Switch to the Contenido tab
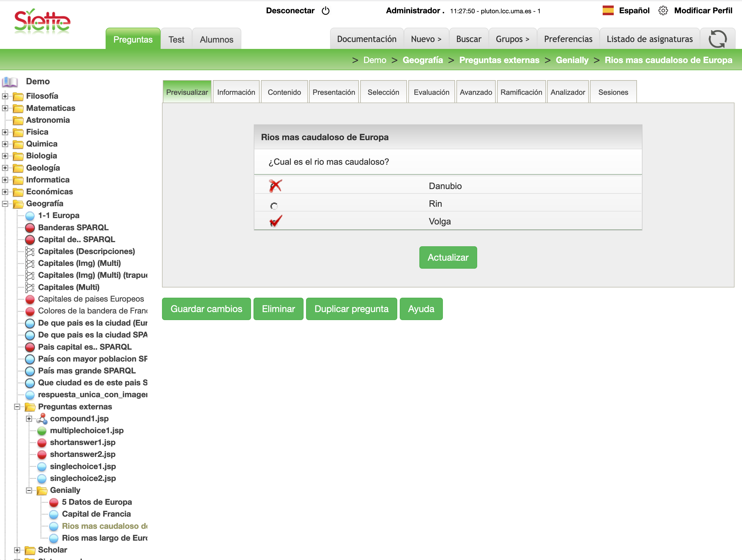742x560 pixels. (x=284, y=92)
